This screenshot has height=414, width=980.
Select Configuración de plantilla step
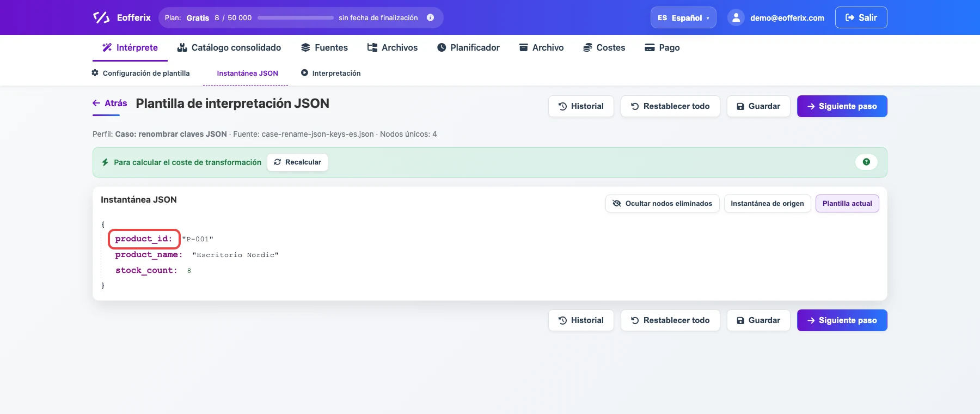tap(140, 73)
